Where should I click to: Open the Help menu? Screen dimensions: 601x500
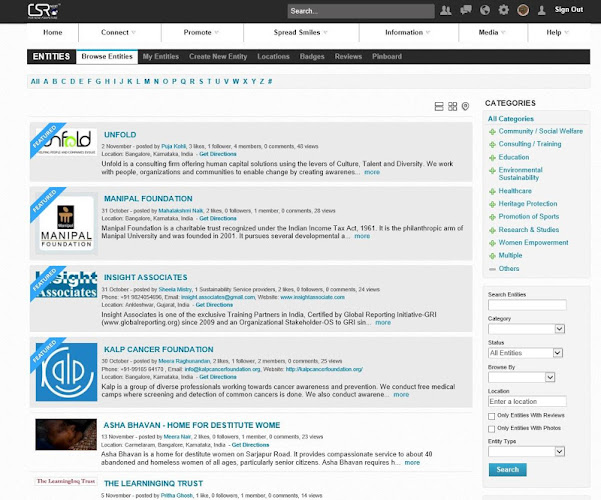(x=558, y=33)
